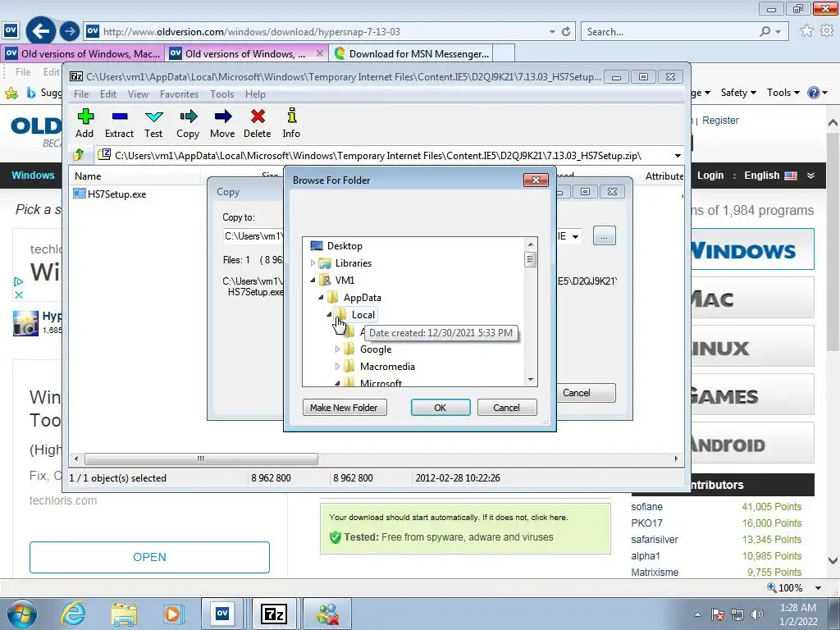Switch to Download for MSN Messenger tab

pos(412,53)
